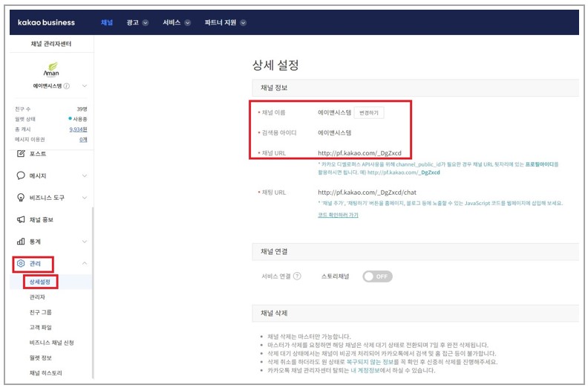
Task: Open the 코드 확인하러 가기 link
Action: pyautogui.click(x=338, y=215)
